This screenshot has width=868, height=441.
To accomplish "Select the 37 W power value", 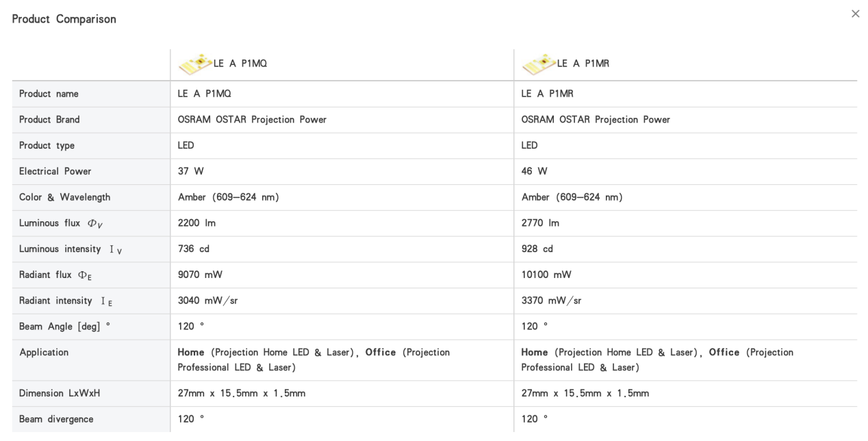I will click(x=190, y=171).
